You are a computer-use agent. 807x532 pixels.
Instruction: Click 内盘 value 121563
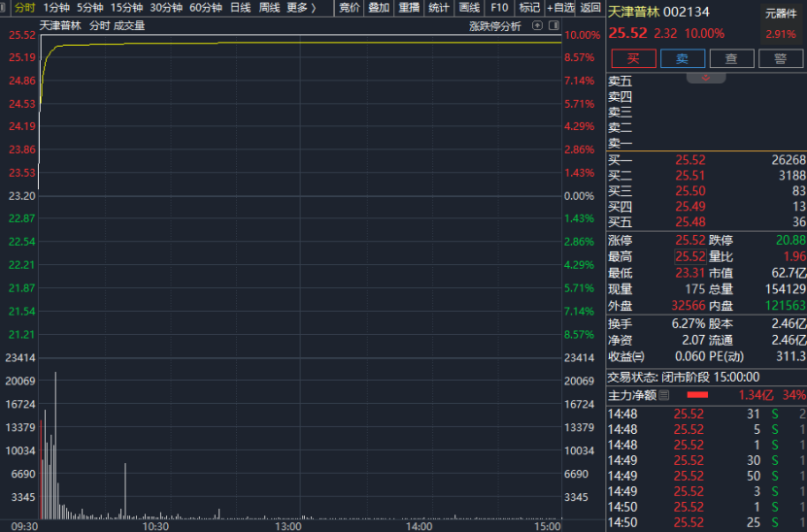coord(786,306)
